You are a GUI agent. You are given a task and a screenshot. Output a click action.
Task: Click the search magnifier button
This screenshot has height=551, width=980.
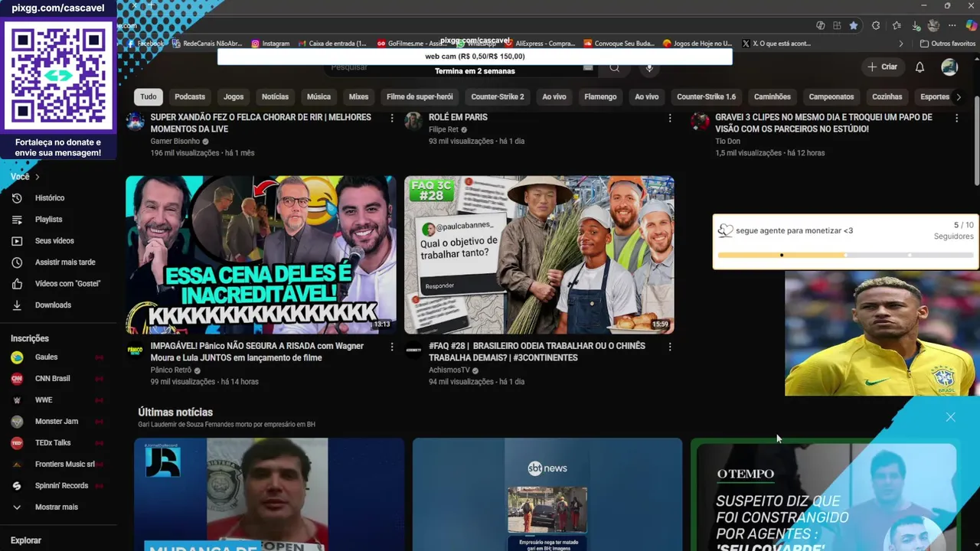tap(614, 68)
